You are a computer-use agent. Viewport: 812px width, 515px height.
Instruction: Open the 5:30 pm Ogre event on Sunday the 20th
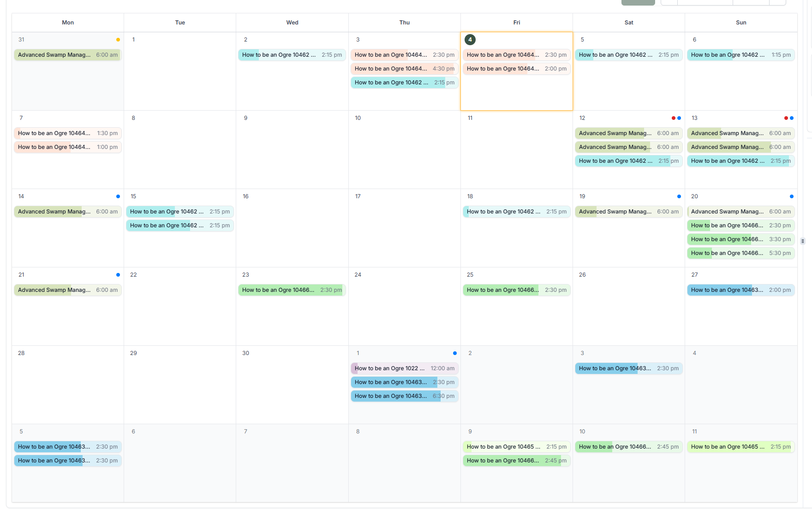(x=741, y=253)
